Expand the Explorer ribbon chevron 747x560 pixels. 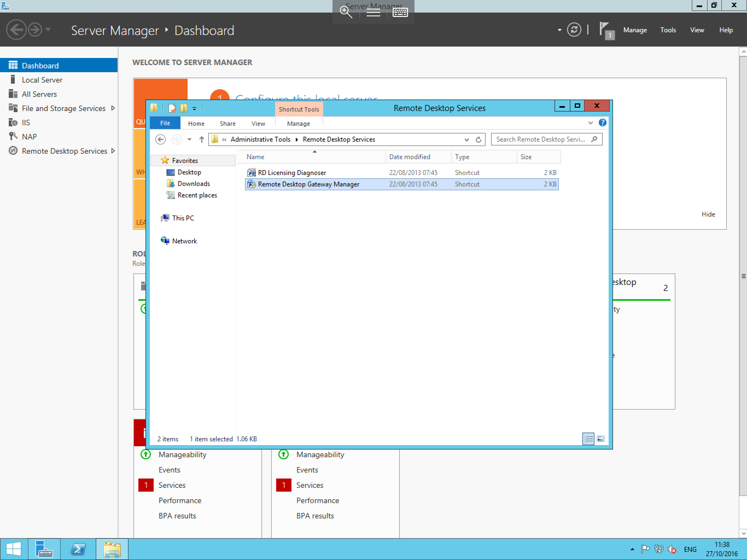[x=590, y=122]
